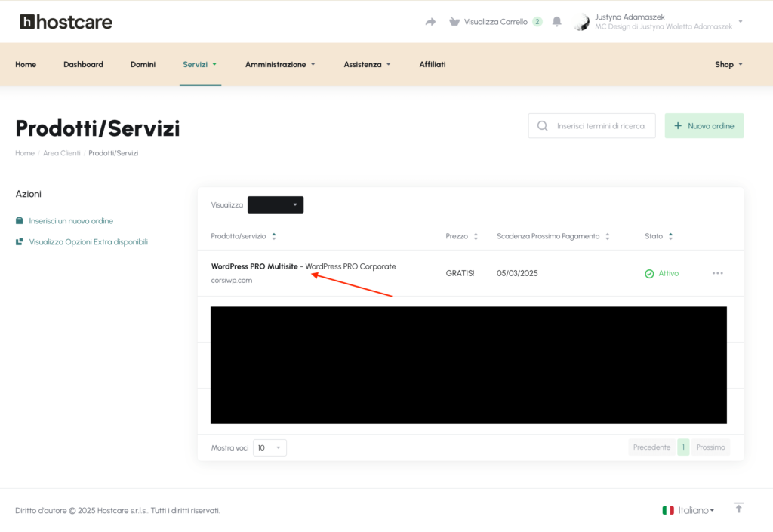This screenshot has width=773, height=532.
Task: Open the Mostra voci 10 dropdown
Action: pyautogui.click(x=269, y=447)
